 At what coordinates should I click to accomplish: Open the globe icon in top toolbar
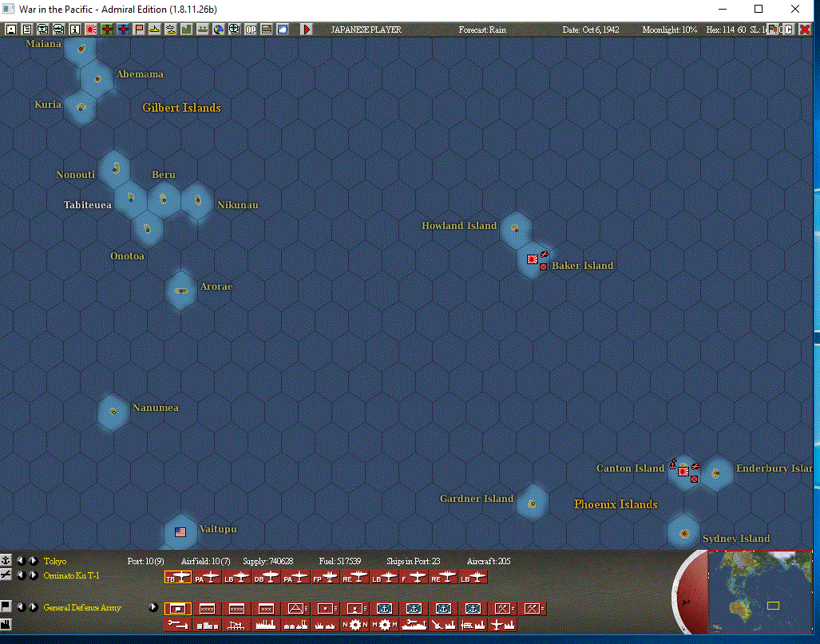[x=219, y=30]
